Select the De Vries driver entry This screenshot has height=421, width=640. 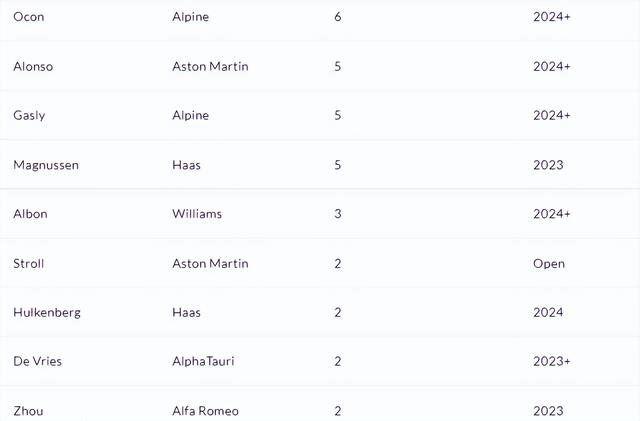click(x=38, y=361)
